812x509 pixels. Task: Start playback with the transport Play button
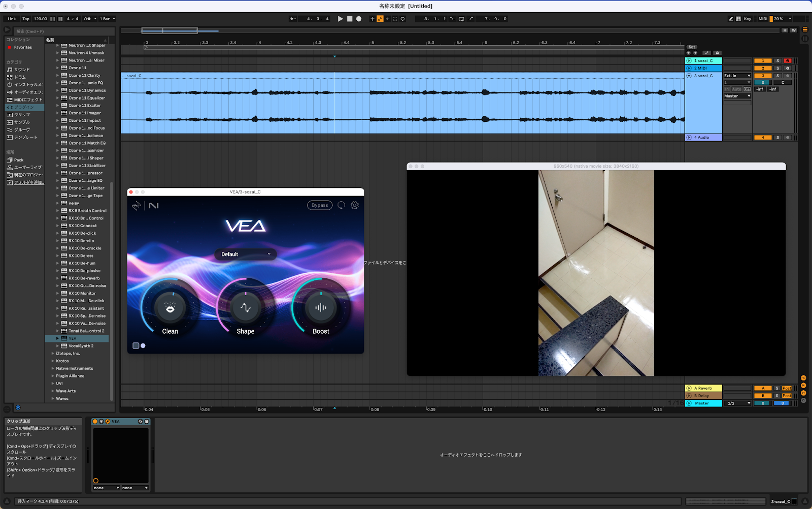[x=340, y=19]
